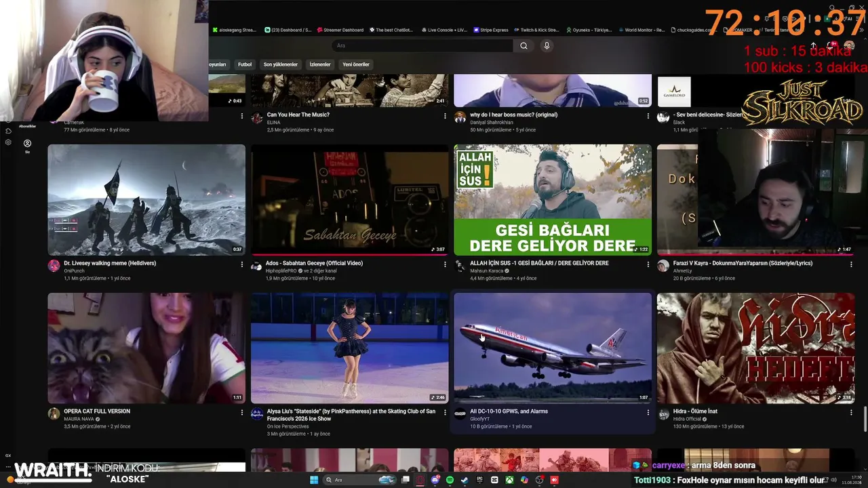Viewport: 868px width, 488px height.
Task: Open HiphoplifePRO channel avatar
Action: (x=256, y=266)
